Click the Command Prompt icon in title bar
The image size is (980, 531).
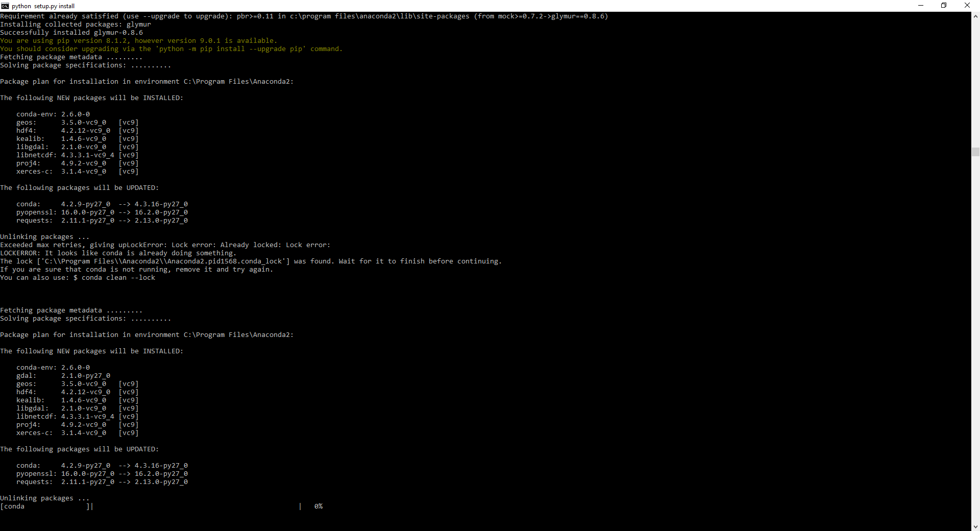point(5,6)
